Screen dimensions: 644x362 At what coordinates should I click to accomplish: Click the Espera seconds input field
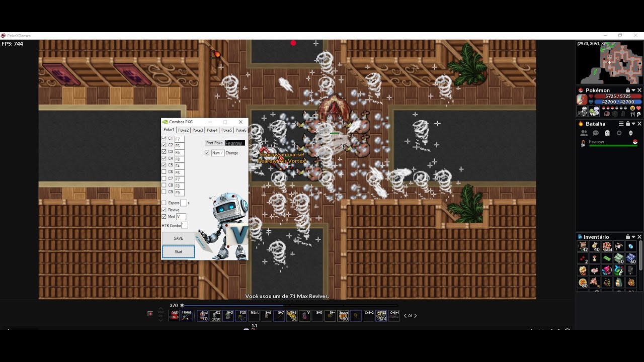pos(184,203)
